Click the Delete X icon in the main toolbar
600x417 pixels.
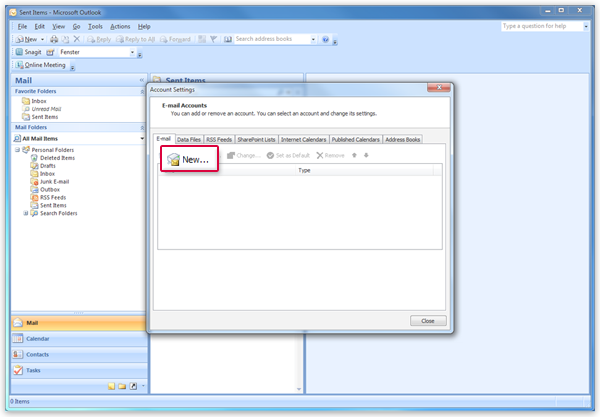coord(77,39)
